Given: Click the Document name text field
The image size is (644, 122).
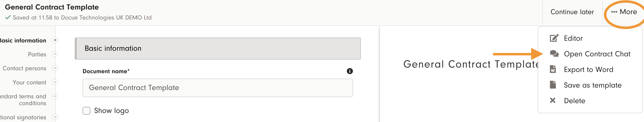Looking at the screenshot, I should [217, 88].
